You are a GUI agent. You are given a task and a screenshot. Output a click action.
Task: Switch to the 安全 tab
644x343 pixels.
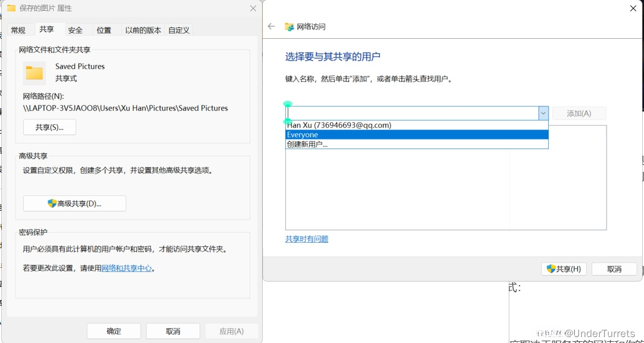[75, 30]
